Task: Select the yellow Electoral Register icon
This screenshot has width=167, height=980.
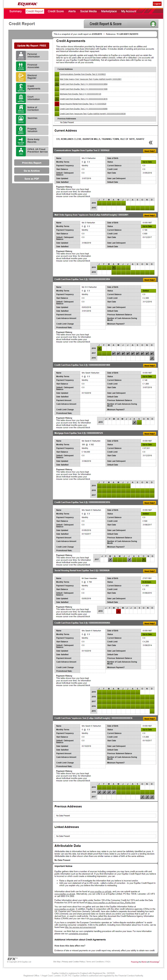Action: (x=21, y=77)
